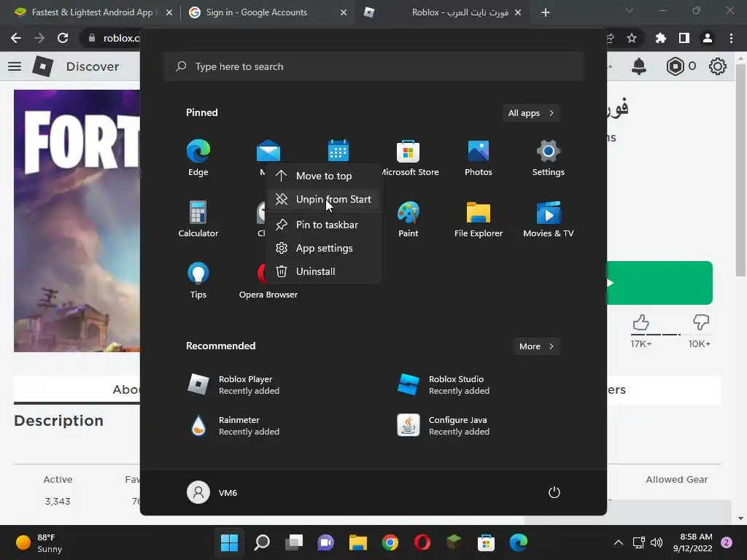Click Roblox home logo
Screen dimensions: 747x560
click(43, 66)
